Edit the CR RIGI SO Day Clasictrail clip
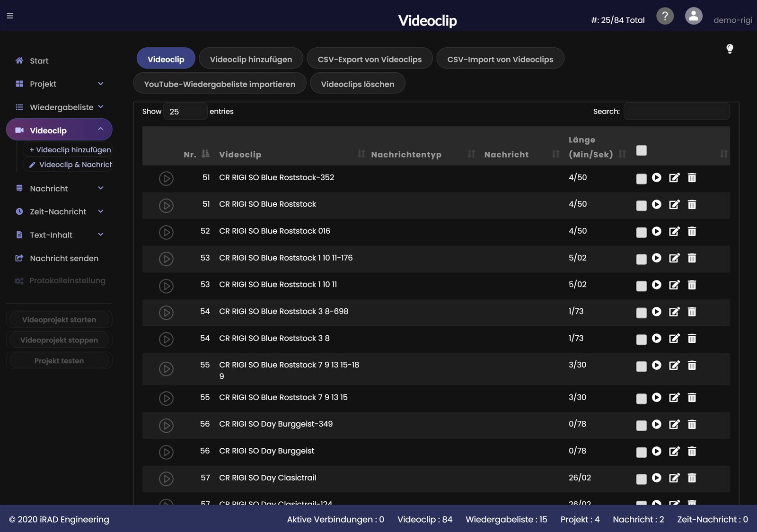This screenshot has width=757, height=532. [674, 478]
